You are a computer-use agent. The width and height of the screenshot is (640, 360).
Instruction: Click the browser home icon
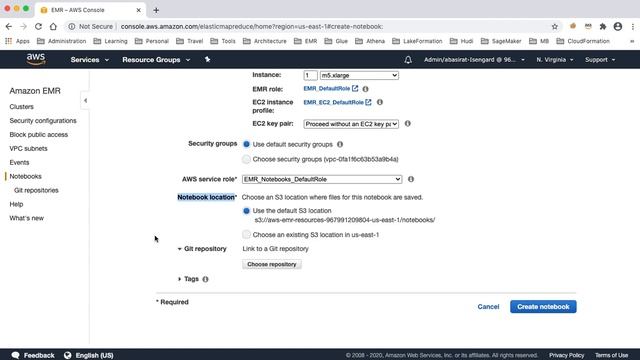[53, 26]
